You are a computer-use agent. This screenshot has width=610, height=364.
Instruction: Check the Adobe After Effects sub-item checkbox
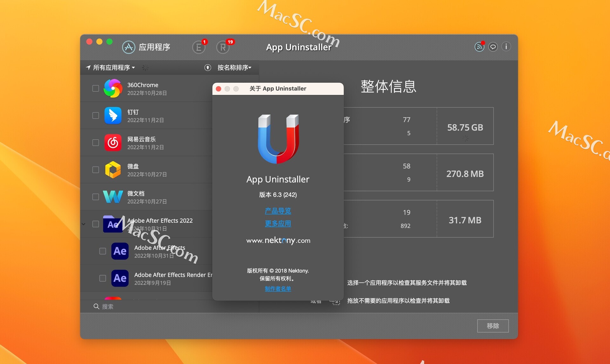pyautogui.click(x=103, y=251)
